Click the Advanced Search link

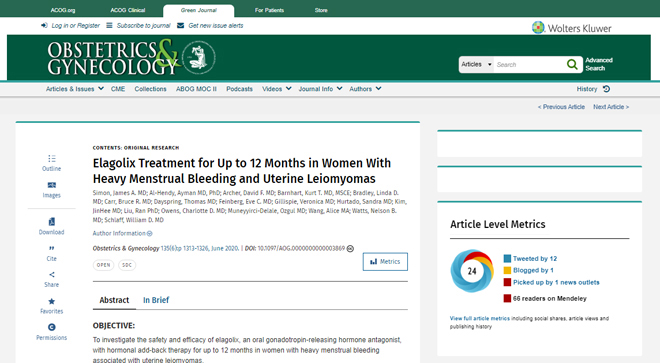point(599,64)
